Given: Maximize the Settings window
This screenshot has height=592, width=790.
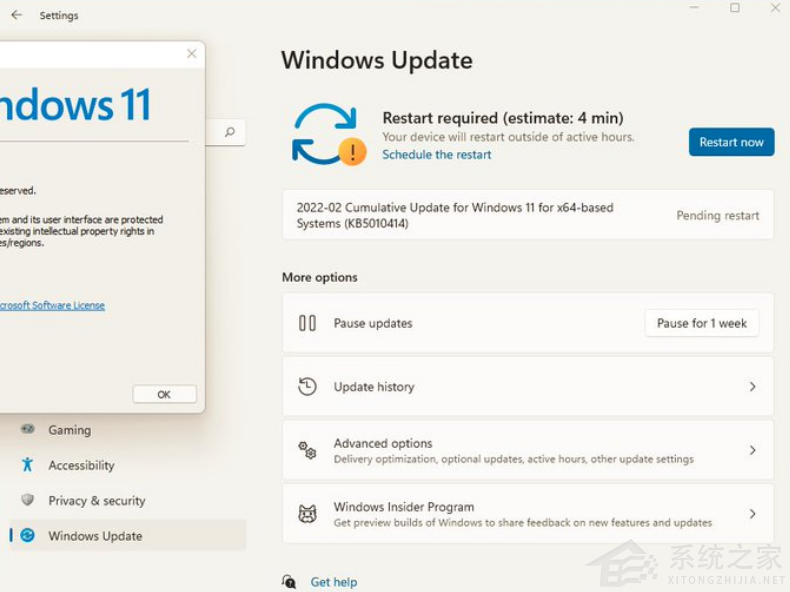Looking at the screenshot, I should tap(735, 8).
